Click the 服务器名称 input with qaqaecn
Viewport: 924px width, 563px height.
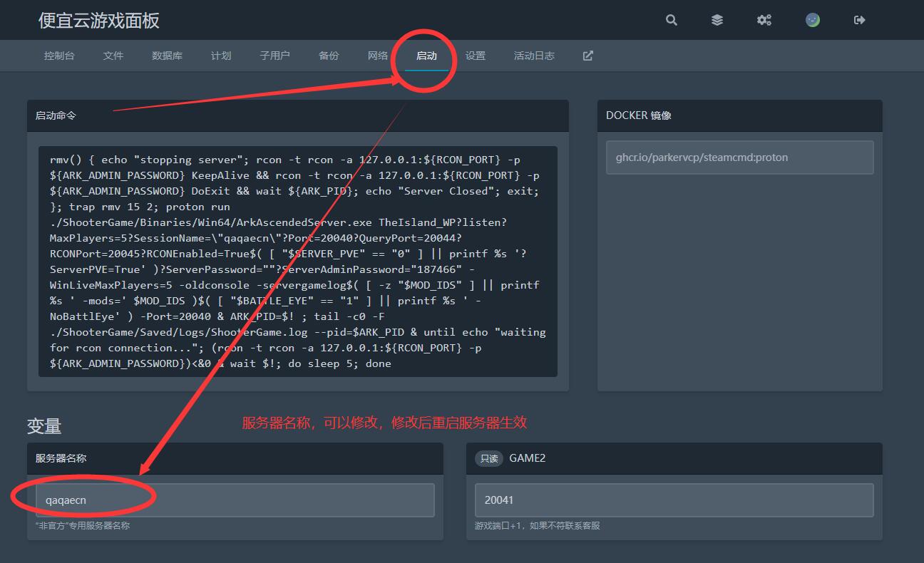[x=235, y=500]
